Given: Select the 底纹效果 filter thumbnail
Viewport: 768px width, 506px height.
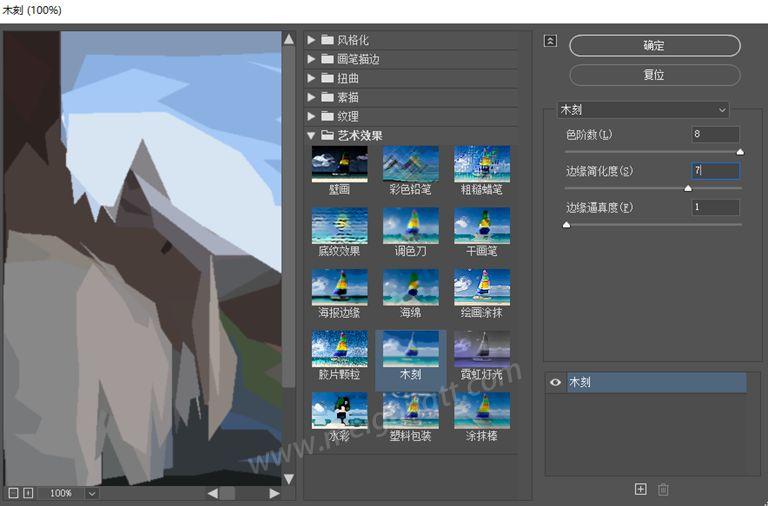Looking at the screenshot, I should pyautogui.click(x=339, y=226).
